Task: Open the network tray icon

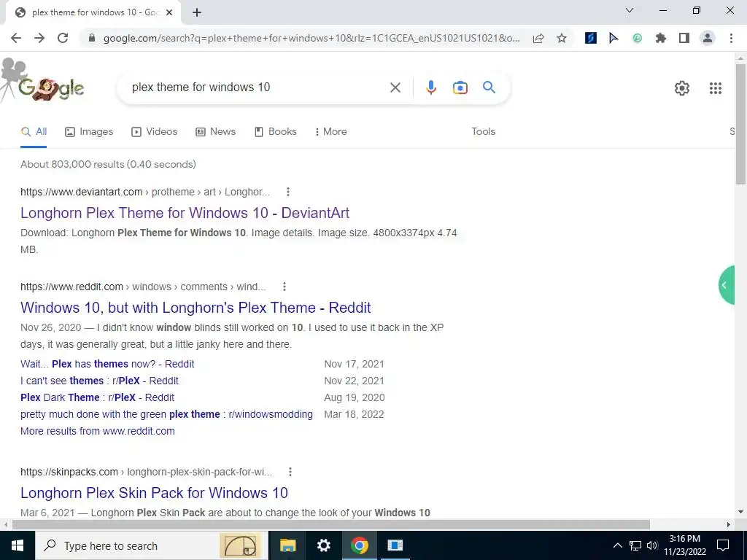Action: pyautogui.click(x=635, y=545)
